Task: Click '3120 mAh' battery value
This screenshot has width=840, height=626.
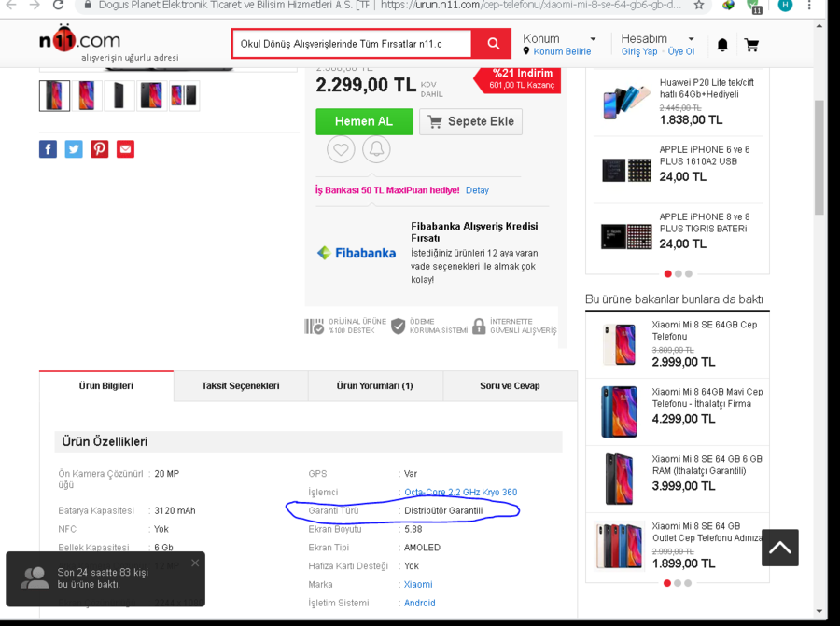Action: pyautogui.click(x=175, y=511)
